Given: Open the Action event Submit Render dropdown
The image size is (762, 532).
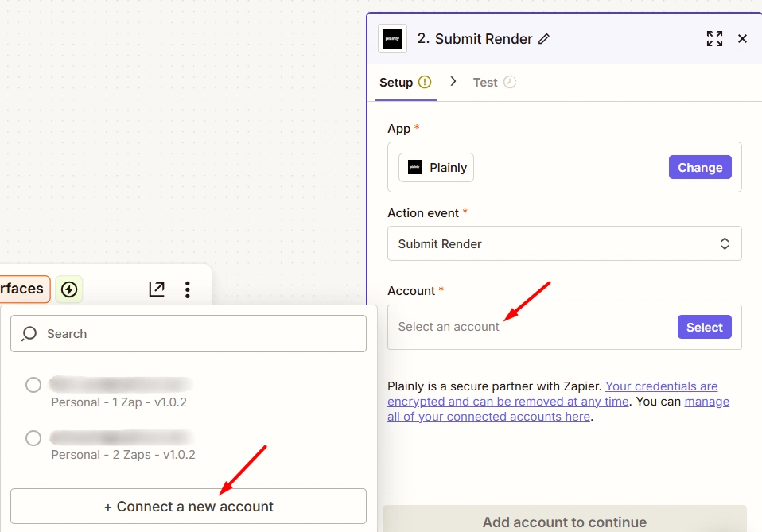Looking at the screenshot, I should (x=564, y=243).
